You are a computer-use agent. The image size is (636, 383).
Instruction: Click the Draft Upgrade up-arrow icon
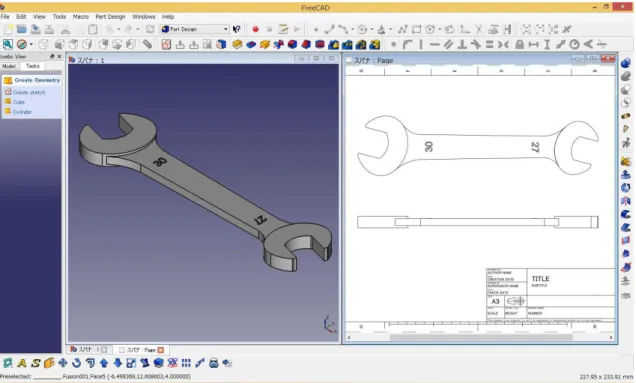[x=104, y=363]
